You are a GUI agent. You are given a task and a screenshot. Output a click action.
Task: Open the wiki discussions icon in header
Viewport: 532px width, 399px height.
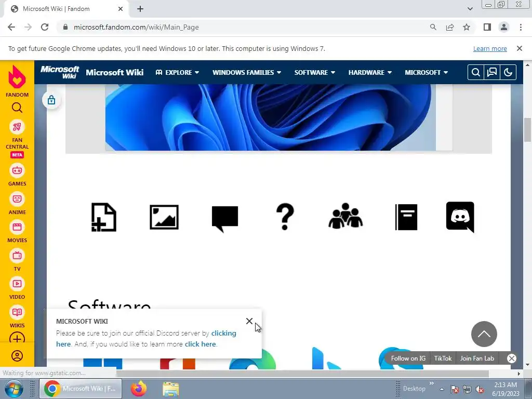click(x=492, y=72)
